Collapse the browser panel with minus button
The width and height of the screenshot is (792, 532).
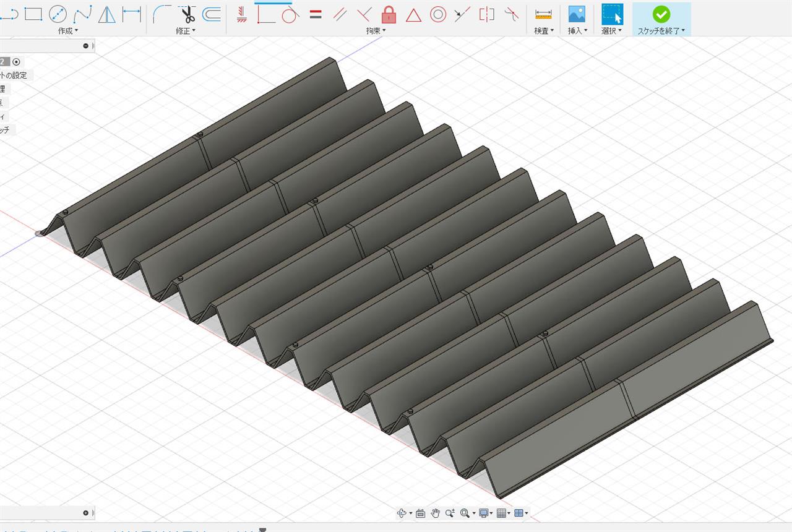pyautogui.click(x=85, y=46)
